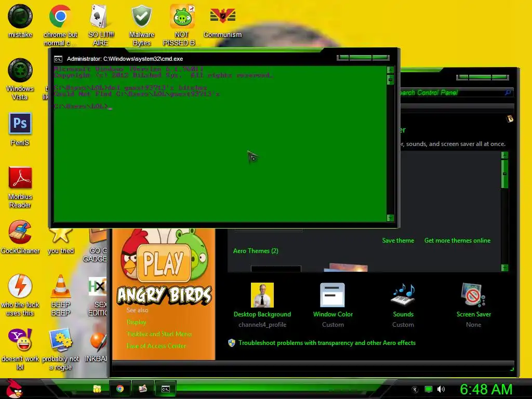Open the Screen Saver setting
This screenshot has width=532, height=399.
474,305
